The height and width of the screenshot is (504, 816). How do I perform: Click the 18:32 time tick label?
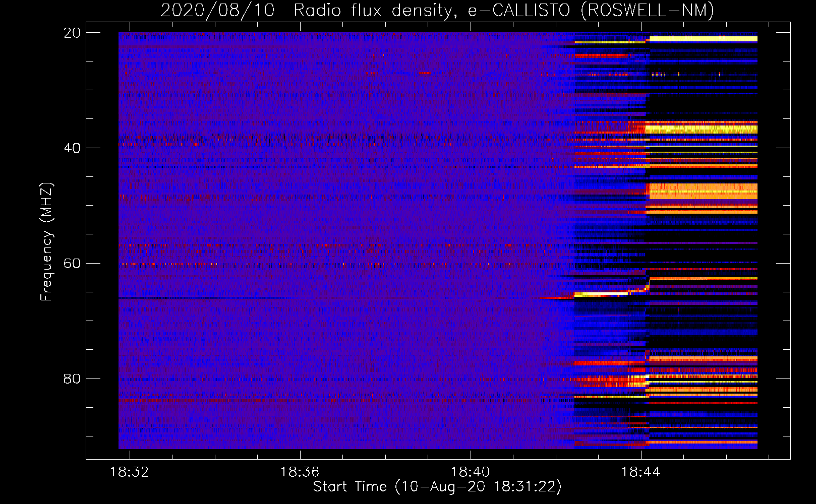(x=130, y=472)
